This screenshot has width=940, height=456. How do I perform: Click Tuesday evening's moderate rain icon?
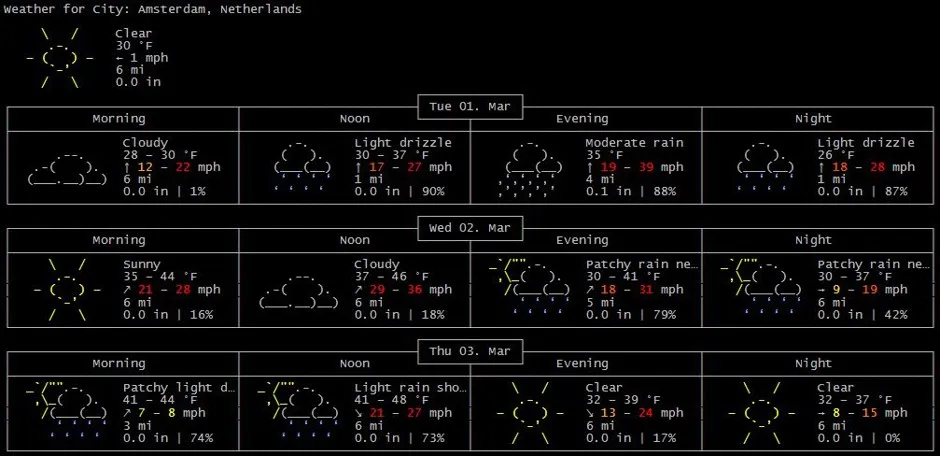click(x=530, y=170)
